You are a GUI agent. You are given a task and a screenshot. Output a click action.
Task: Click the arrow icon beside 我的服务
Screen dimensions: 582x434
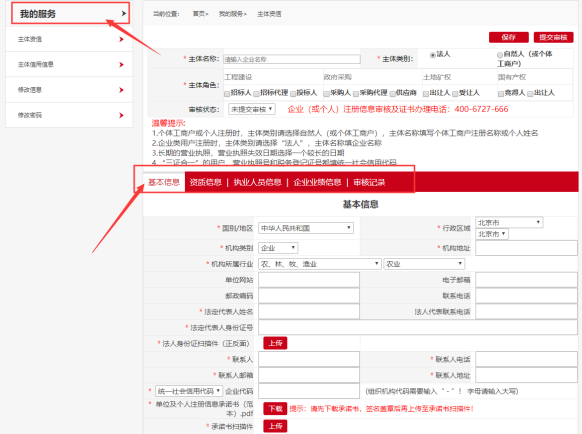point(124,14)
